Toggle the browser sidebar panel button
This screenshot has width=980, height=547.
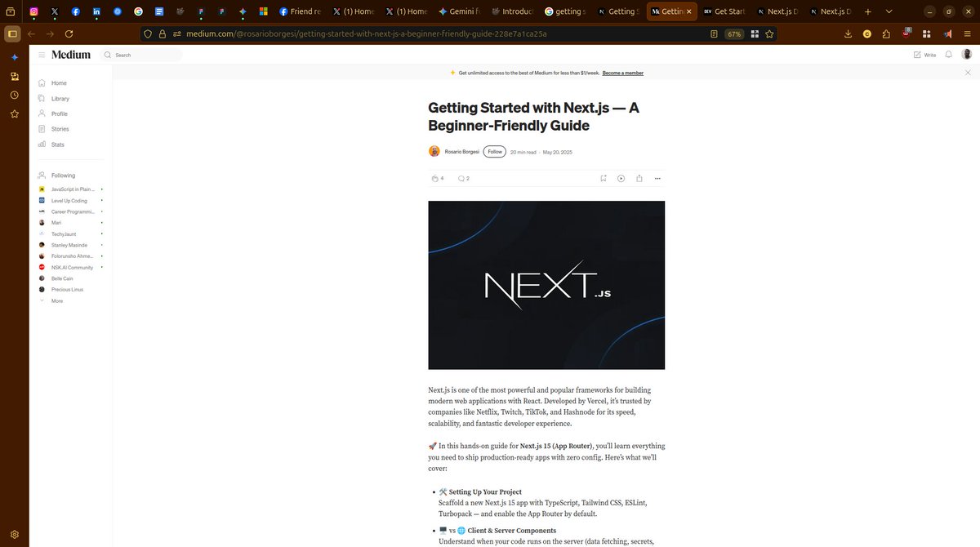coord(11,34)
